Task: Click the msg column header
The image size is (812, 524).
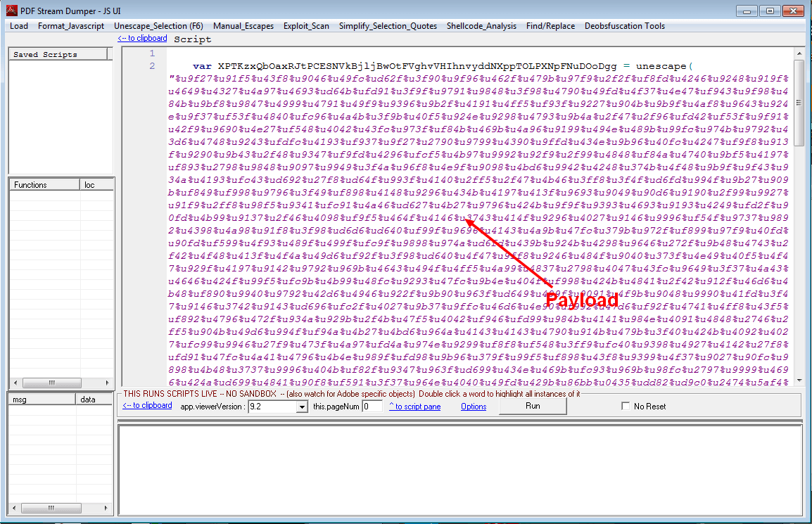Action: tap(42, 399)
